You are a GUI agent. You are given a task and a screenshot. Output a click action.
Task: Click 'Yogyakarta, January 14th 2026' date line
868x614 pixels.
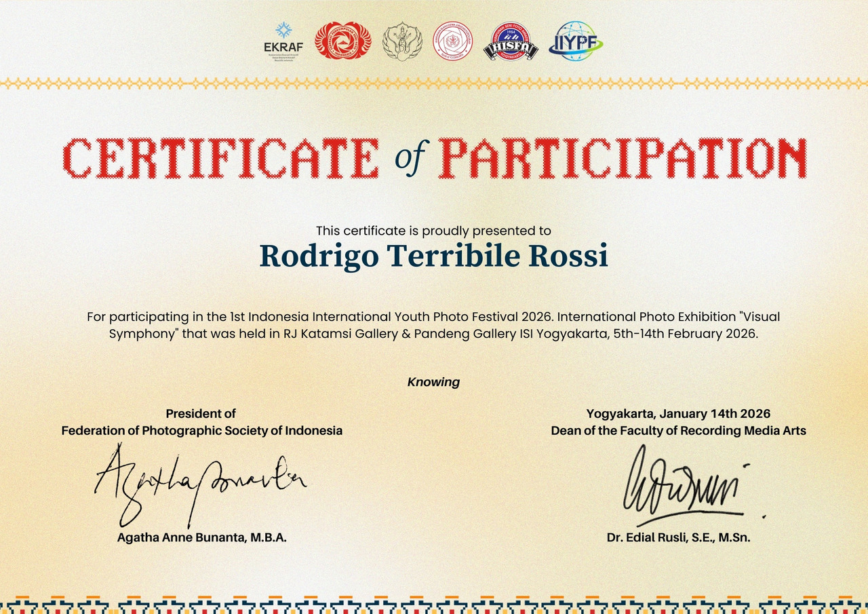(678, 414)
